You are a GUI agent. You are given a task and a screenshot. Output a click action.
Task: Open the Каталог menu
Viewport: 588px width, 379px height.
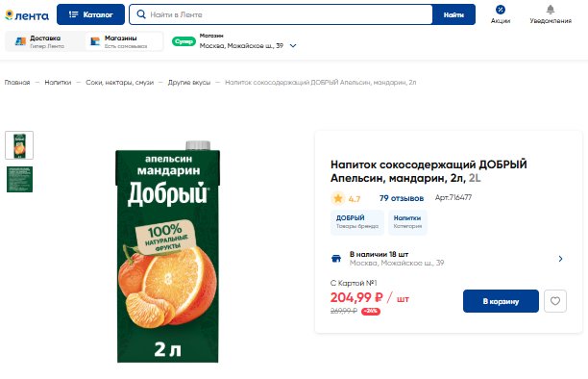(x=90, y=14)
